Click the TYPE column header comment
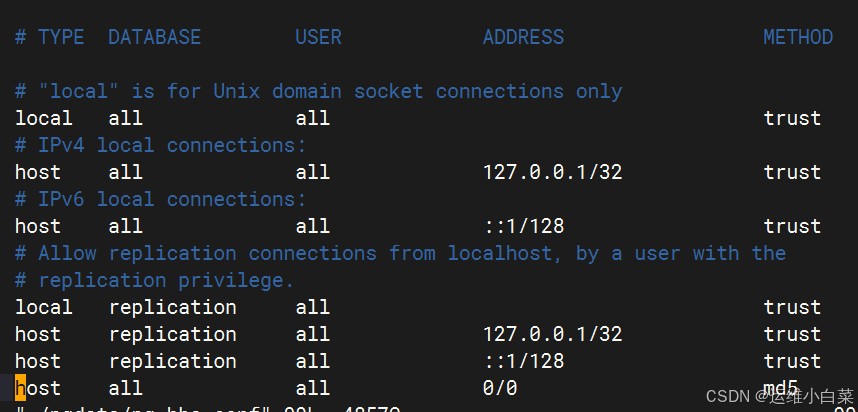The height and width of the screenshot is (412, 858). point(49,37)
